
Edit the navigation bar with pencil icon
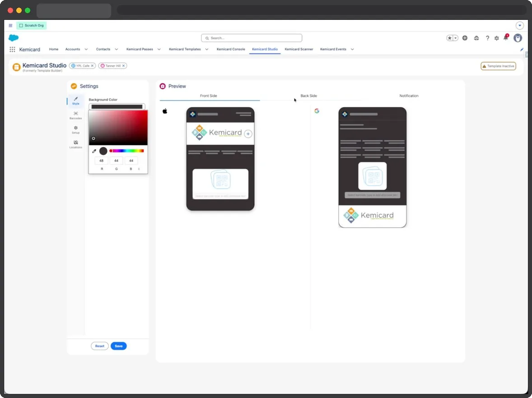(x=522, y=50)
